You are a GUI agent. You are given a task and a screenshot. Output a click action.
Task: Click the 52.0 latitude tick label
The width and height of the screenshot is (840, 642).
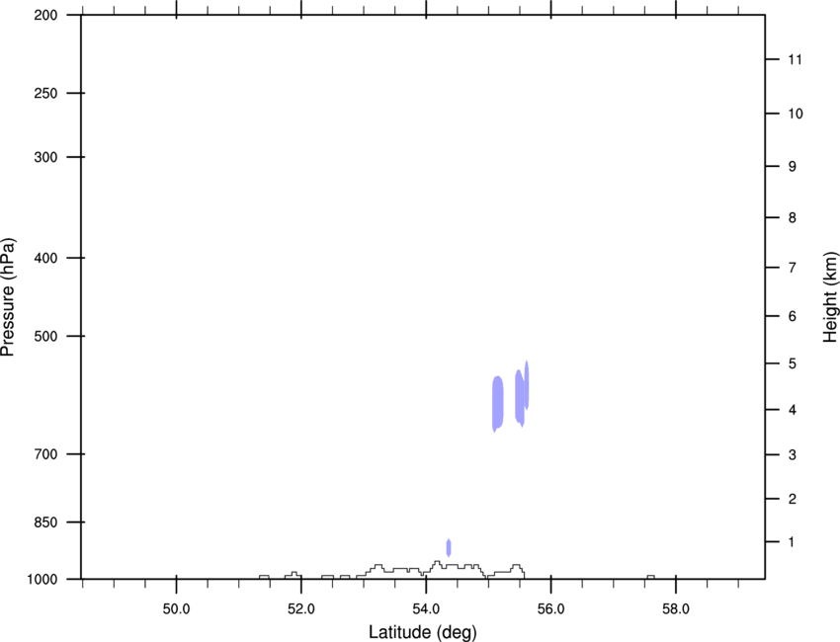tap(301, 608)
